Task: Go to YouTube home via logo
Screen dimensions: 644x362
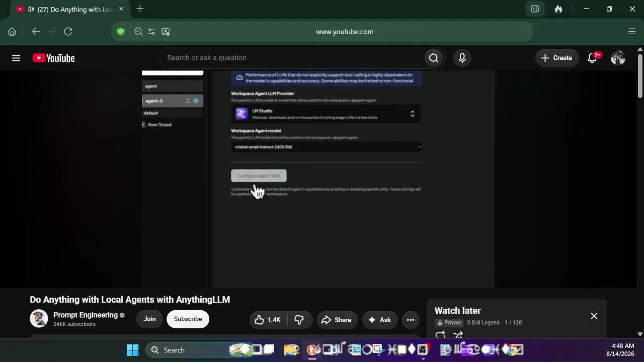Action: click(54, 58)
